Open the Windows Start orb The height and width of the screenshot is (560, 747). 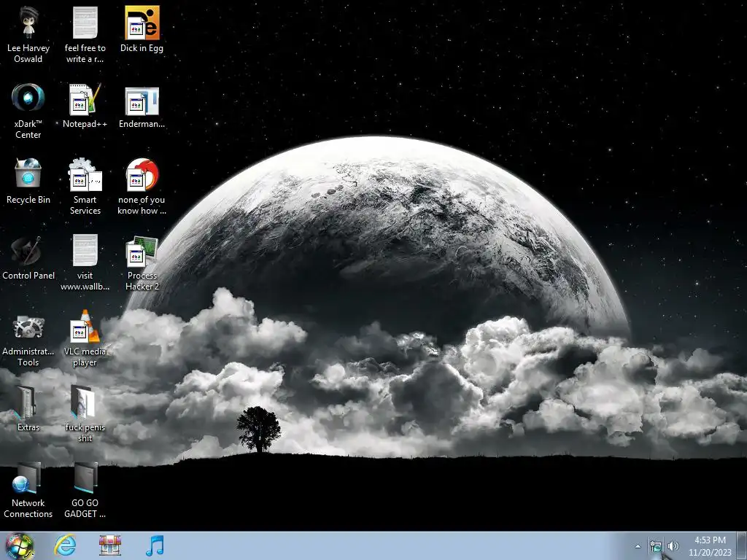(20, 545)
